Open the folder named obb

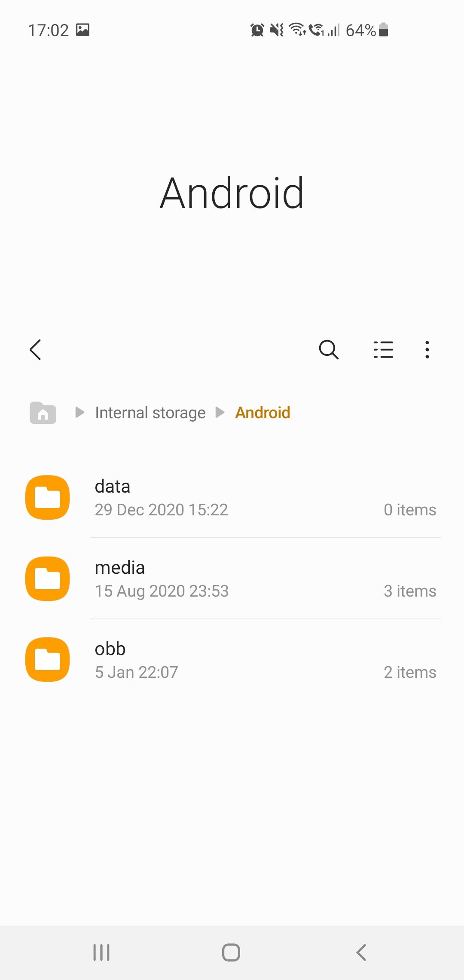click(x=110, y=649)
